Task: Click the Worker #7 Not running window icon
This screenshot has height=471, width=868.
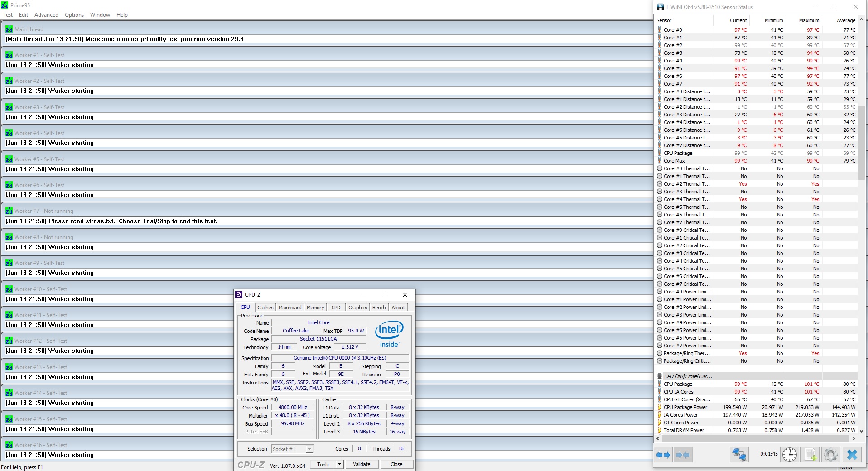Action: (9, 211)
